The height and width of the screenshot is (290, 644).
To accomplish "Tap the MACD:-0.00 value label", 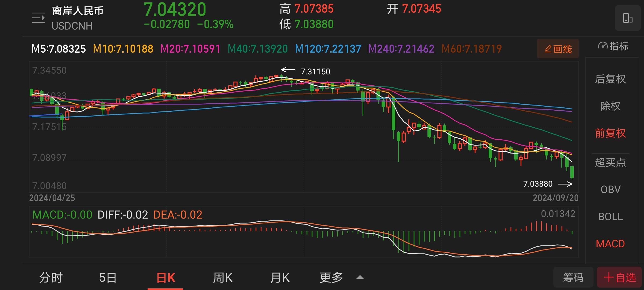I will (x=62, y=215).
